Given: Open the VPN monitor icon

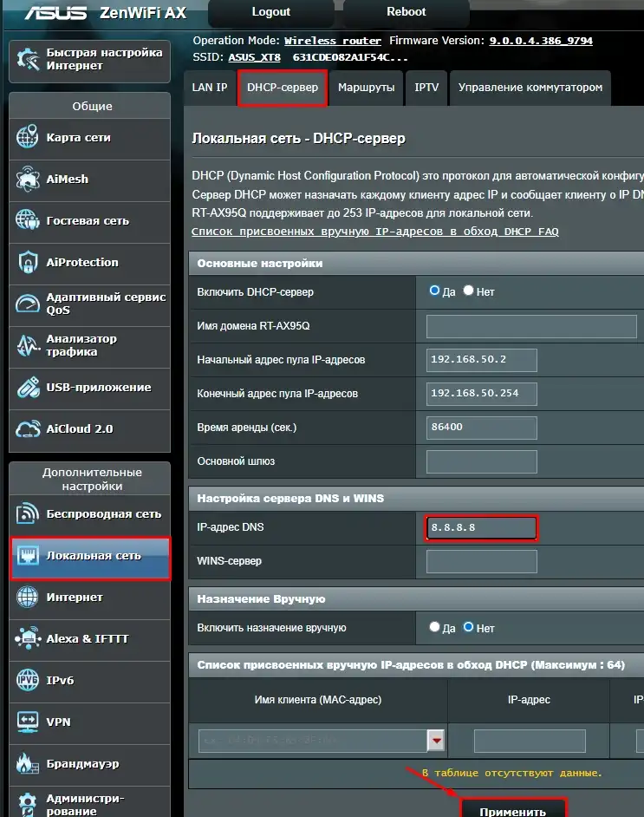Looking at the screenshot, I should 27,722.
